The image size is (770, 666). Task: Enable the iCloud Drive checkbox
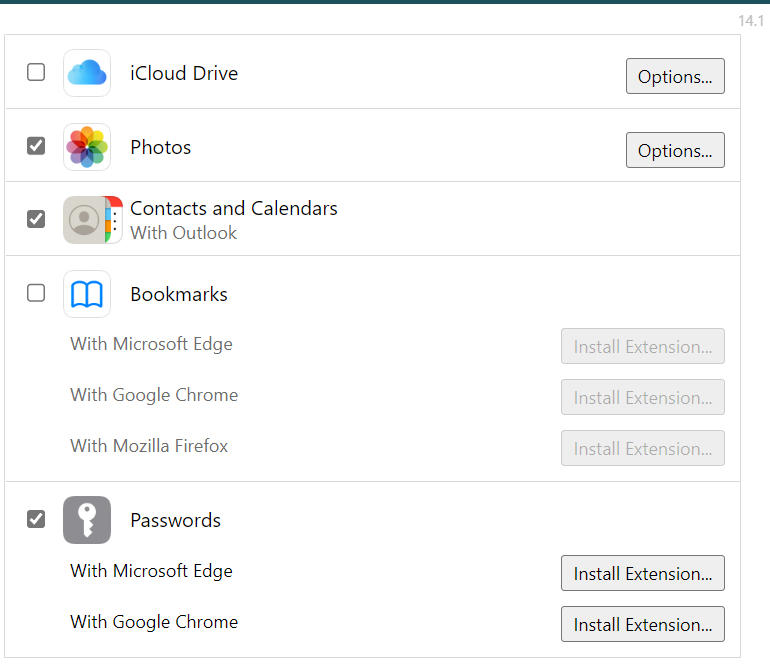coord(36,72)
